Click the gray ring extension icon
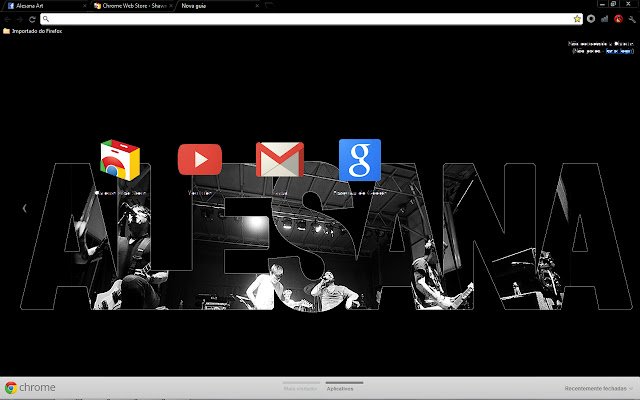Viewport: 640px width, 400px height. tap(591, 19)
